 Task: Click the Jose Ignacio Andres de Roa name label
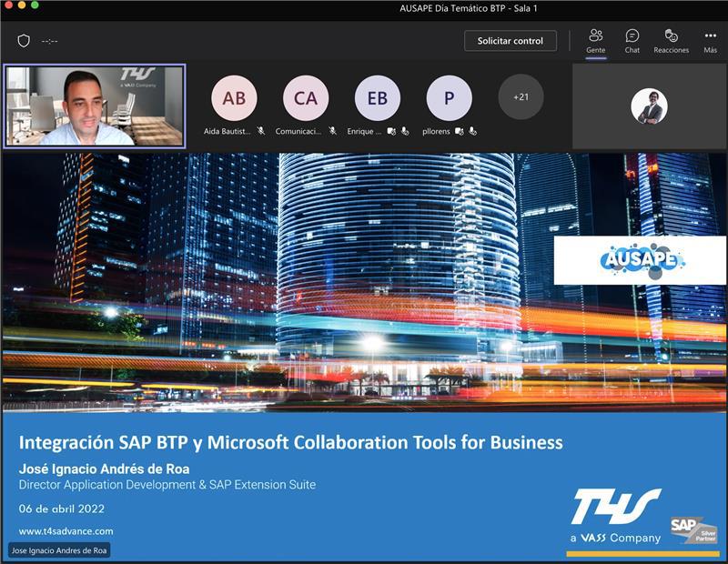59,550
